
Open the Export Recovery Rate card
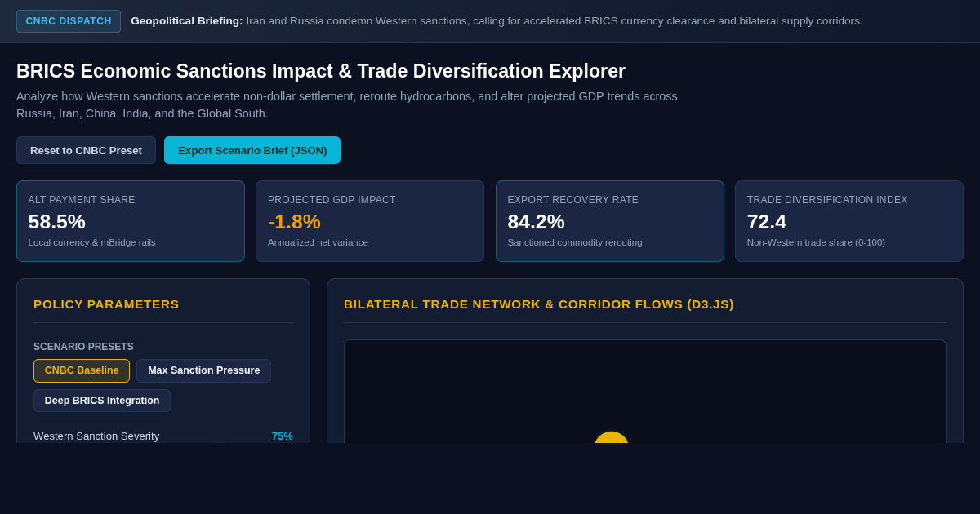click(609, 221)
